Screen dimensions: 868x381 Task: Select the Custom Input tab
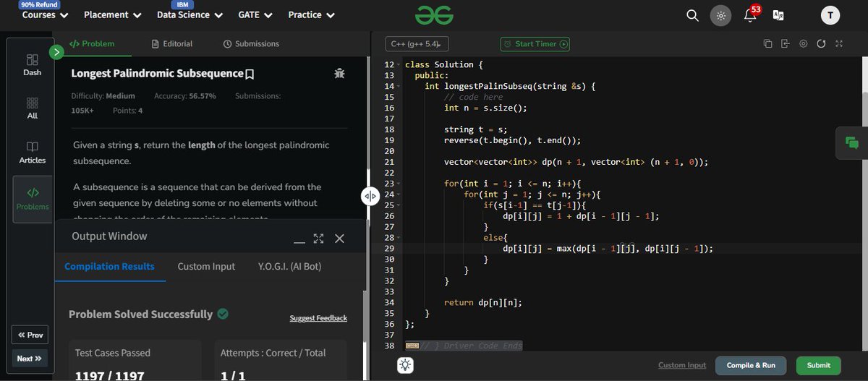coord(206,266)
